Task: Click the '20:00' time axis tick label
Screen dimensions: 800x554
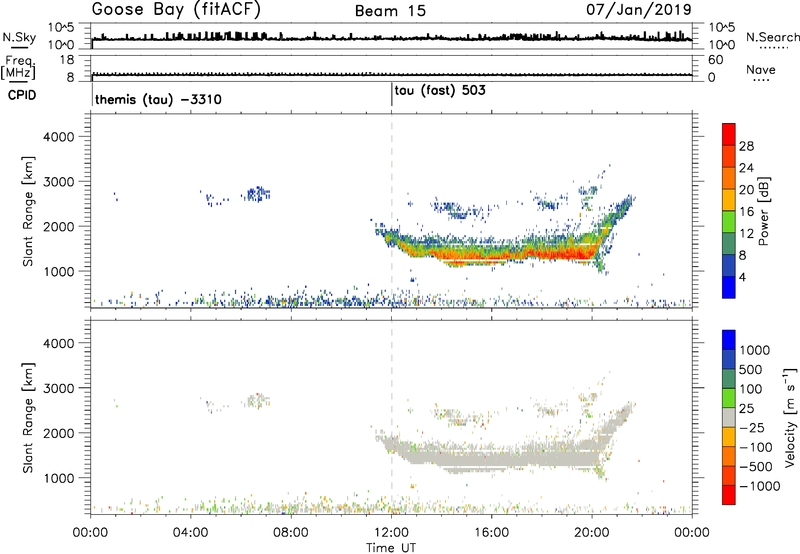Action: pos(592,532)
